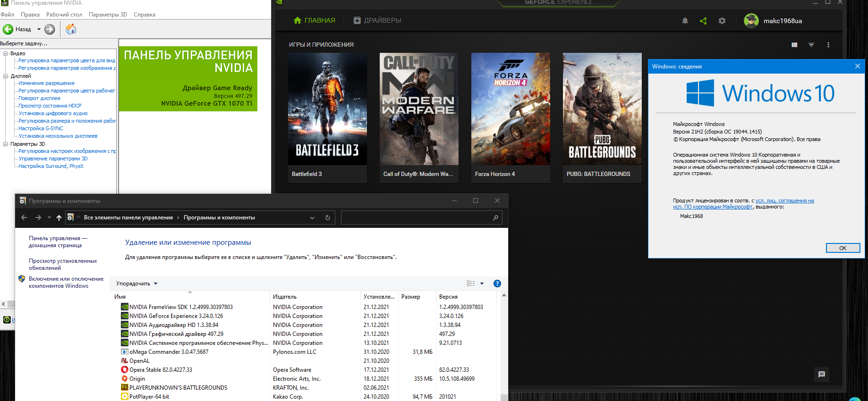Open the blue Help question mark icon
This screenshot has width=868, height=401.
pos(497,284)
